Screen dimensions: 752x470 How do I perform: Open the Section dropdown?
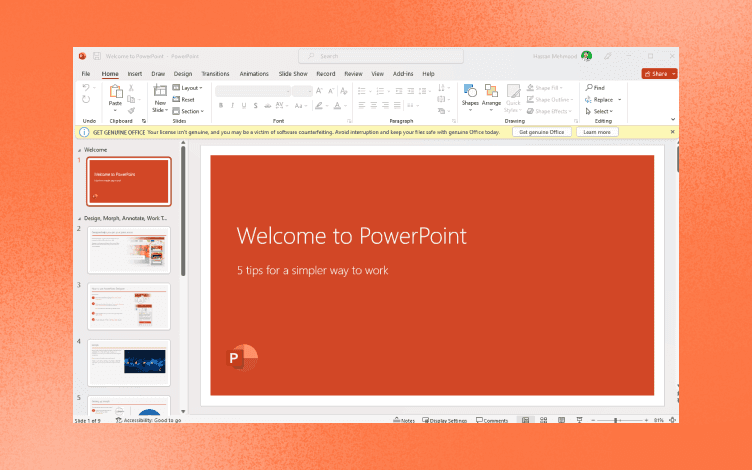click(x=188, y=111)
